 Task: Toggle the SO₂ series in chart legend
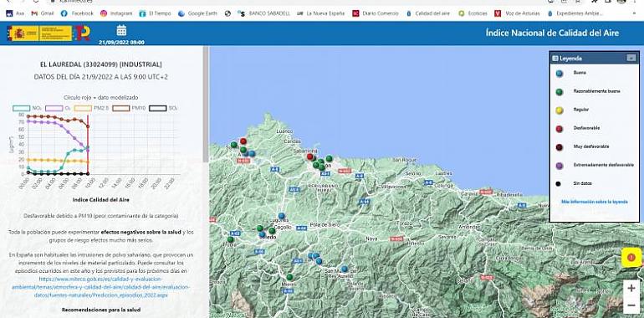pos(163,109)
